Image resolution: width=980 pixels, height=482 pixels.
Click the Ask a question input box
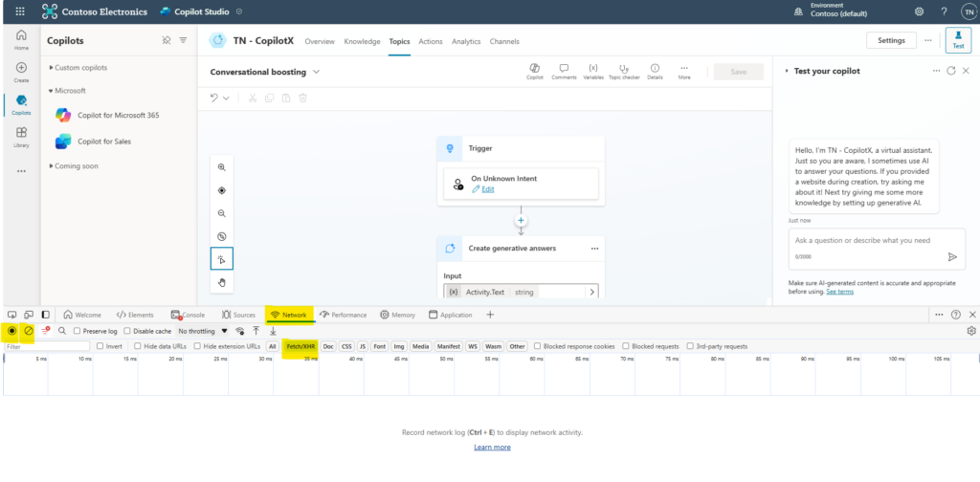866,240
